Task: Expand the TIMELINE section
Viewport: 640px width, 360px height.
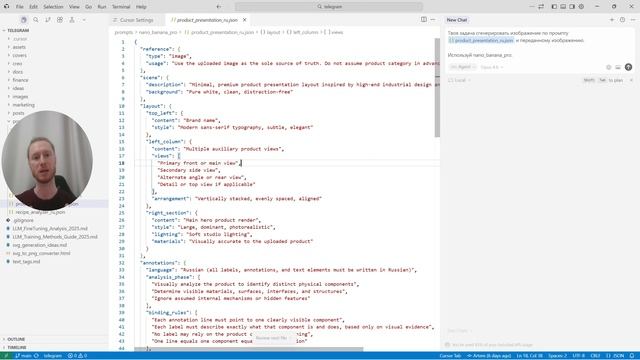Action: (x=17, y=347)
